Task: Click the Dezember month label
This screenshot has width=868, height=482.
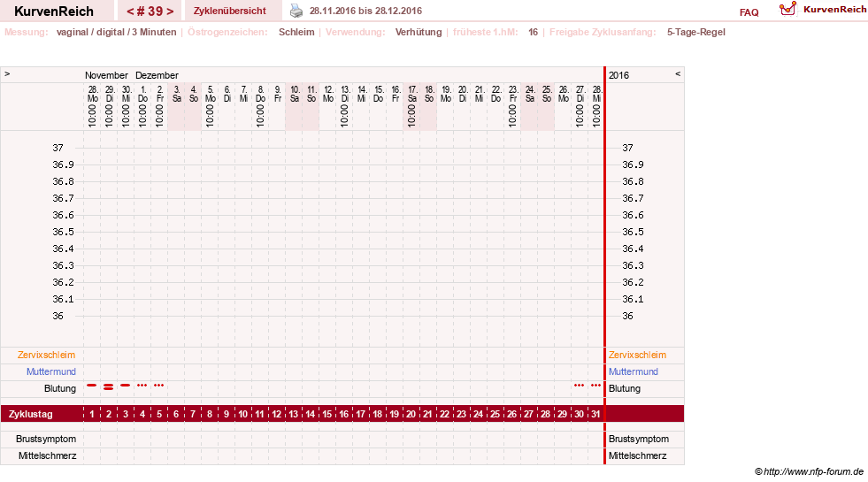Action: 157,75
